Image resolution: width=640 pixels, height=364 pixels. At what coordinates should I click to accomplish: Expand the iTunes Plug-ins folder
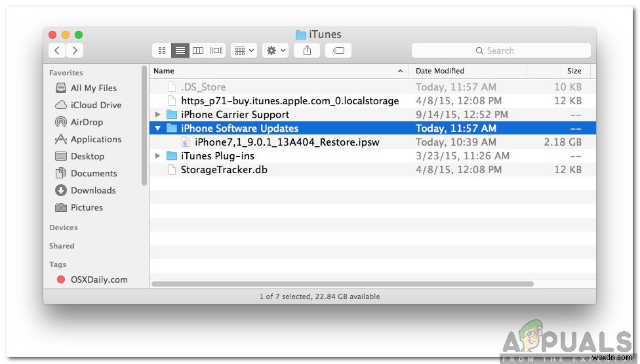pyautogui.click(x=157, y=156)
